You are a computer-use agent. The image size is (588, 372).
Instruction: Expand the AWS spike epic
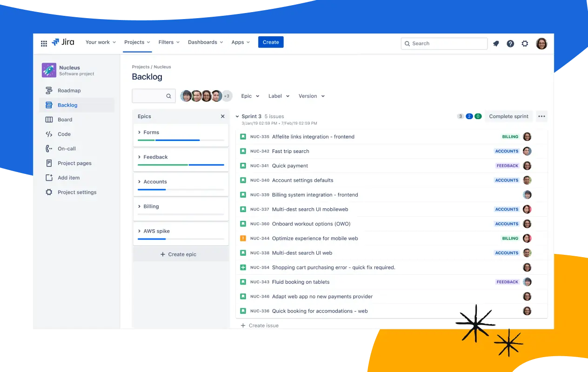coord(139,231)
